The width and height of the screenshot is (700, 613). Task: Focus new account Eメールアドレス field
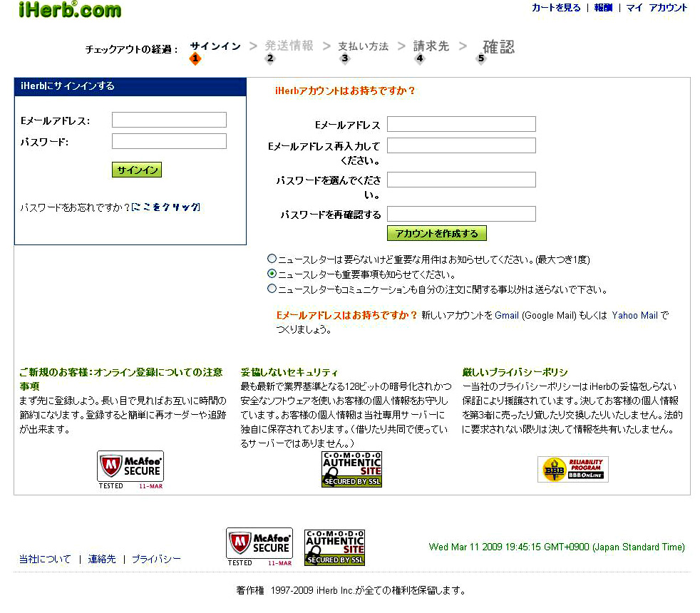click(461, 124)
